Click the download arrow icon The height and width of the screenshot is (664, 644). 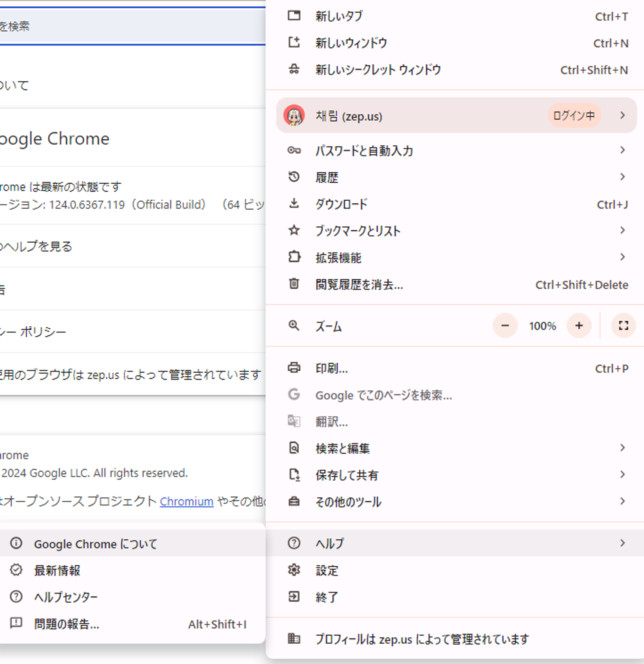294,204
